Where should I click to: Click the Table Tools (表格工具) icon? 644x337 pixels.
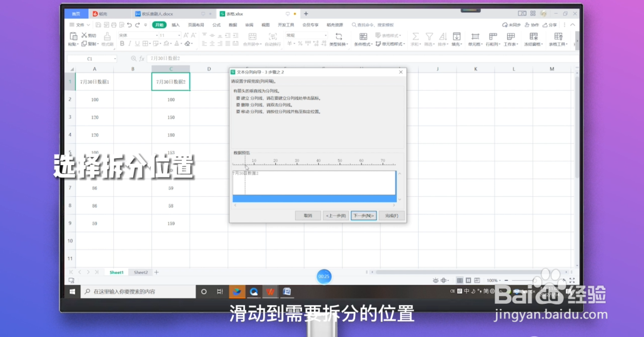tap(558, 36)
